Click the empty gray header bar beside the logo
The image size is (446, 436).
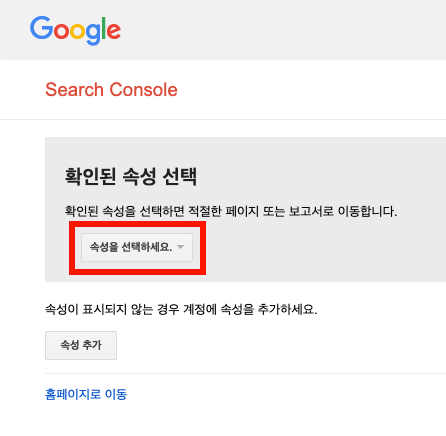tap(283, 30)
